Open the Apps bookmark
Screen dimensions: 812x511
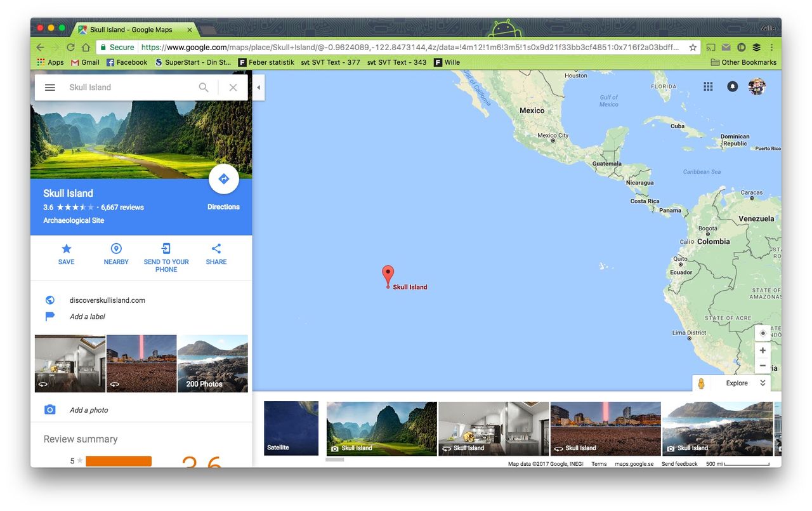51,62
